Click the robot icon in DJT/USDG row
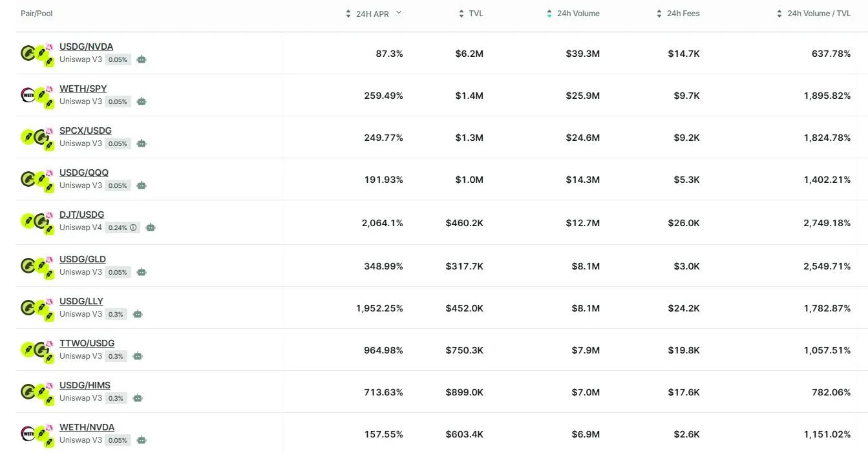This screenshot has width=868, height=453. [x=151, y=227]
